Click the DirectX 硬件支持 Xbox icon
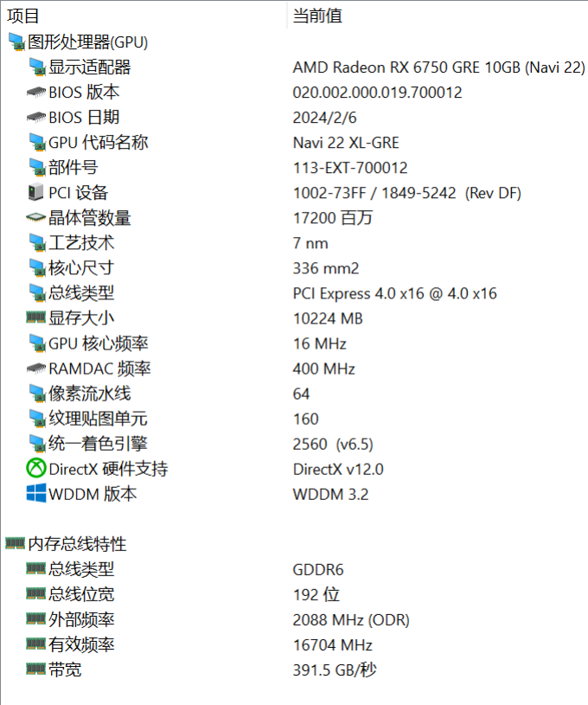 click(x=36, y=469)
